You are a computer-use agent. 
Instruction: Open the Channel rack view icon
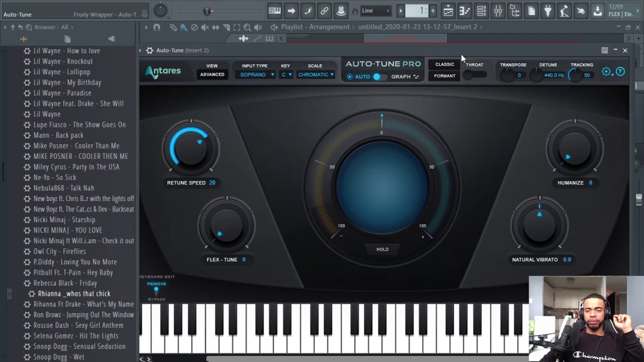point(481,11)
